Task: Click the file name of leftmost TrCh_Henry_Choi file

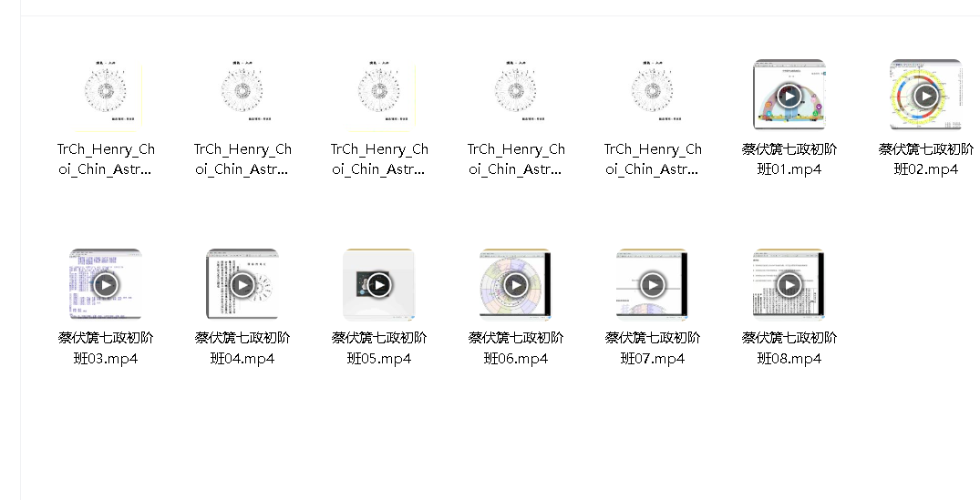Action: tap(106, 159)
